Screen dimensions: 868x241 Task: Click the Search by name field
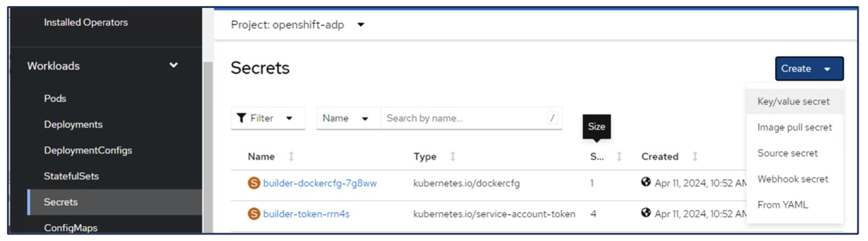(x=464, y=118)
